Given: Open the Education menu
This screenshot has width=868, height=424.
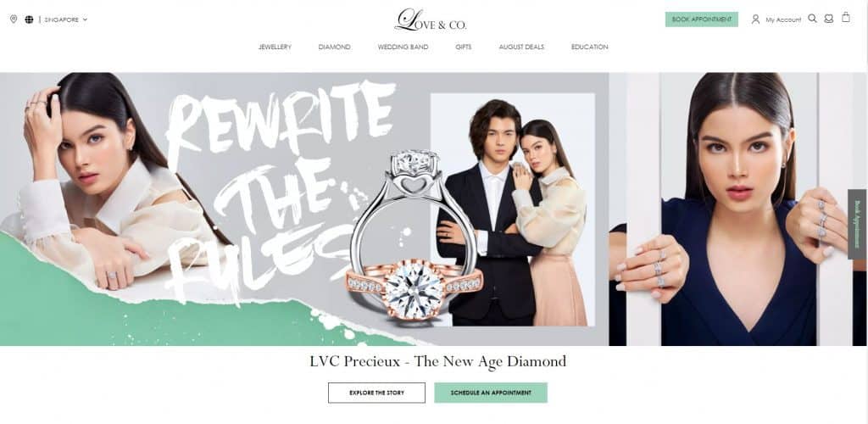Looking at the screenshot, I should (590, 47).
